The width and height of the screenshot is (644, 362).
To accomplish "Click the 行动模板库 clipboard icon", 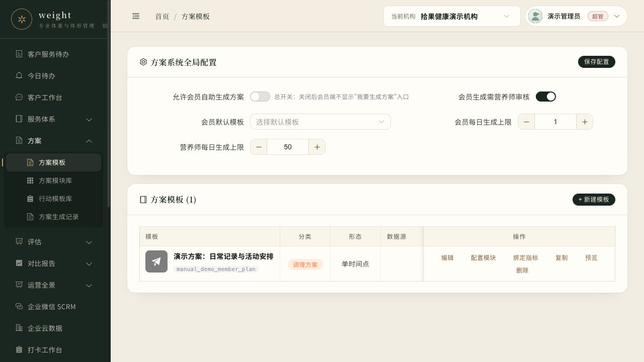I will click(30, 199).
